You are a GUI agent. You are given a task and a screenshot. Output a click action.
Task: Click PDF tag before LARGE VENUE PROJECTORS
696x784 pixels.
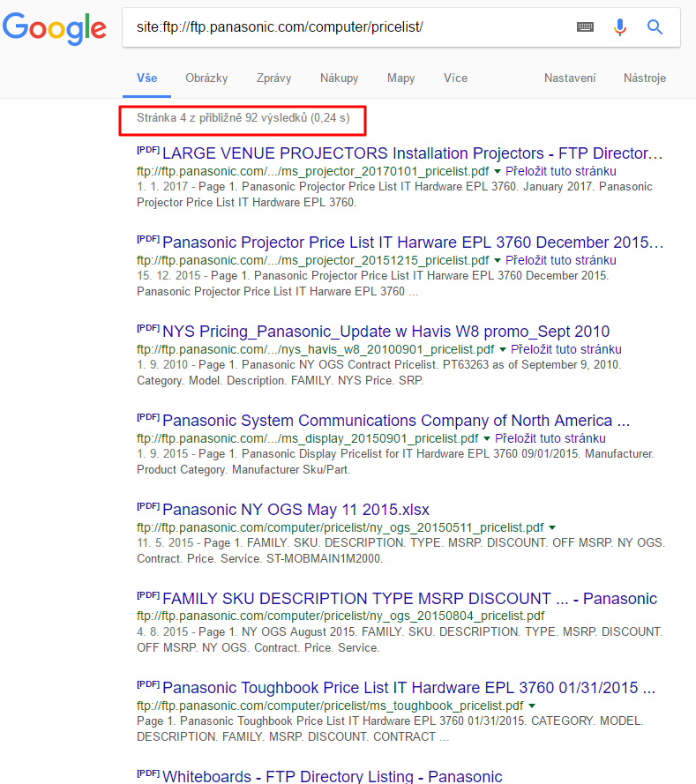pyautogui.click(x=148, y=150)
